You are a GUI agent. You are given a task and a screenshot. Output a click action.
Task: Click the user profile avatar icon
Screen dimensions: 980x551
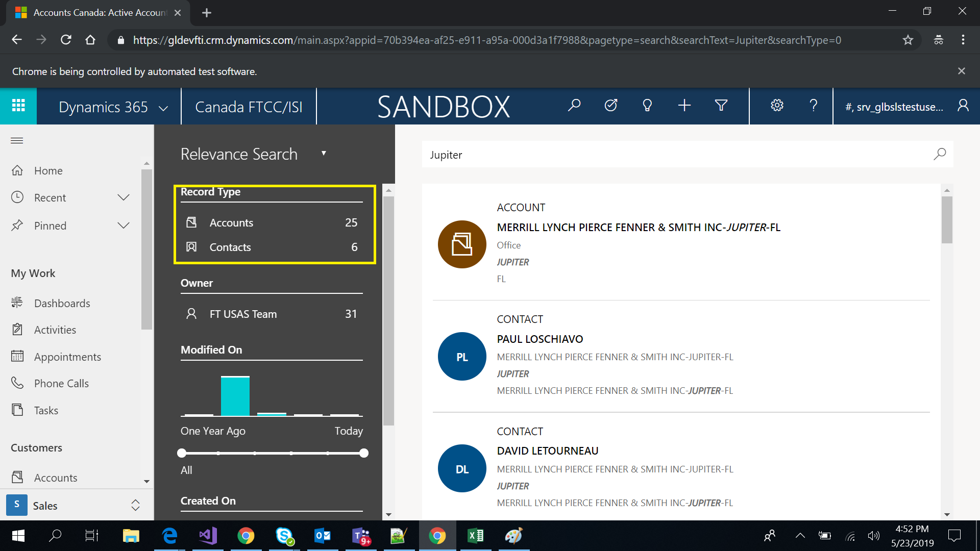click(x=963, y=106)
